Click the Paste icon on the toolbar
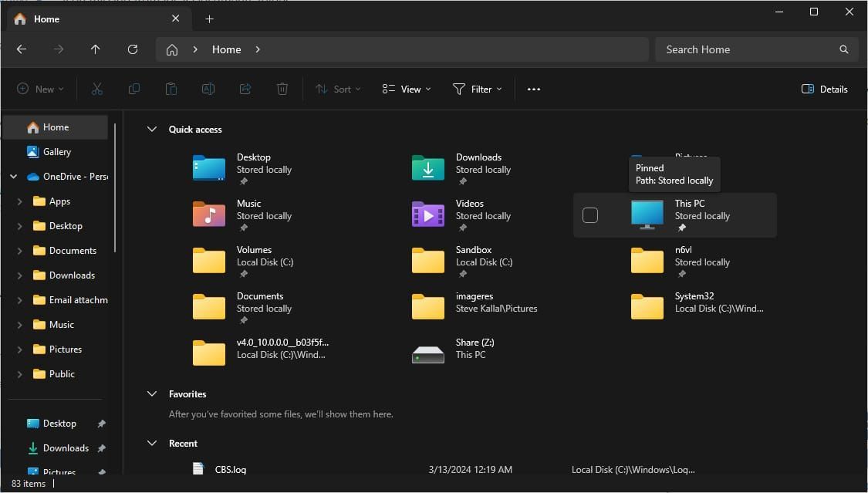 171,89
